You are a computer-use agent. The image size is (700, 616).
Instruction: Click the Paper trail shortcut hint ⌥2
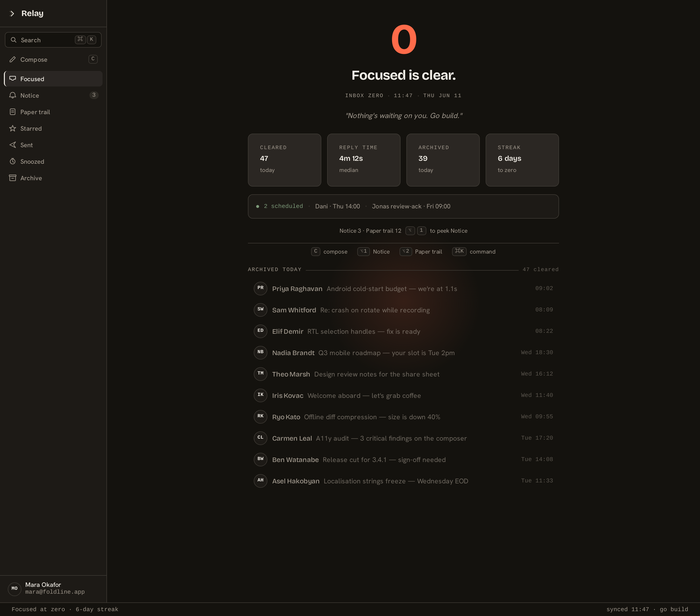(x=420, y=252)
